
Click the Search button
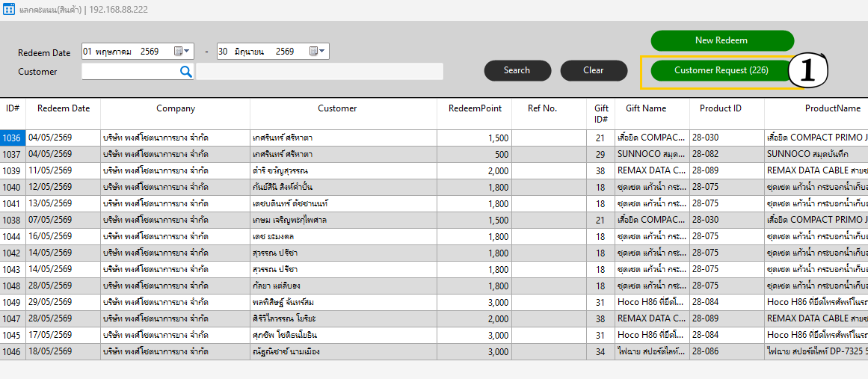click(517, 70)
